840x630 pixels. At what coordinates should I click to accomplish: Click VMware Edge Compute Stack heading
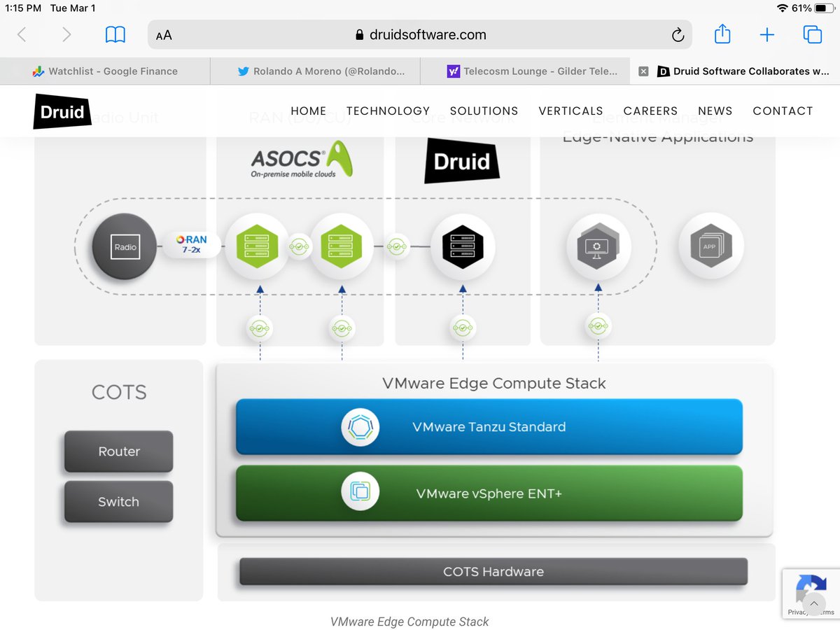[x=494, y=383]
